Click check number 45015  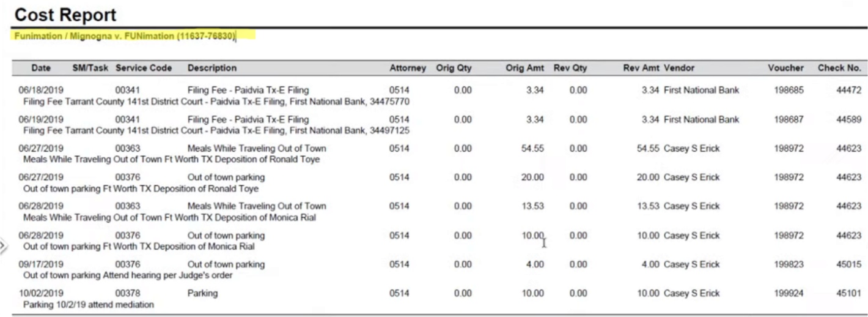848,264
